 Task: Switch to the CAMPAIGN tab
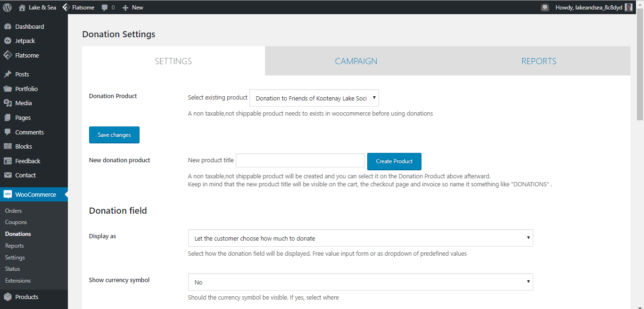356,61
